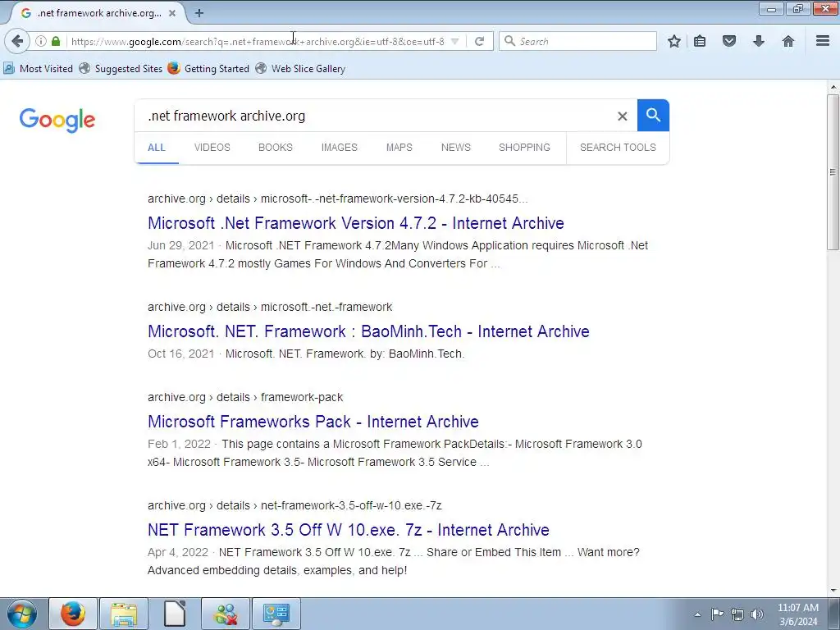Viewport: 840px width, 630px height.
Task: Open the Most Visited bookmarks folder
Action: (38, 69)
